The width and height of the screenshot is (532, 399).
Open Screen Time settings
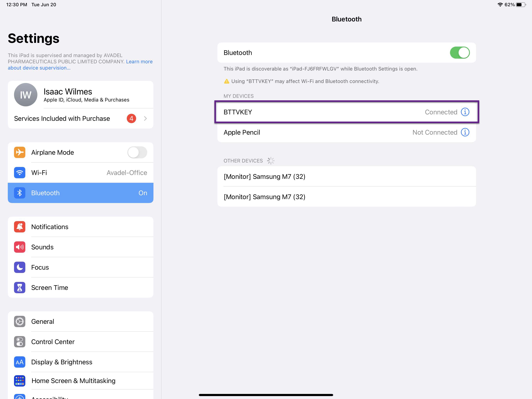coord(81,287)
